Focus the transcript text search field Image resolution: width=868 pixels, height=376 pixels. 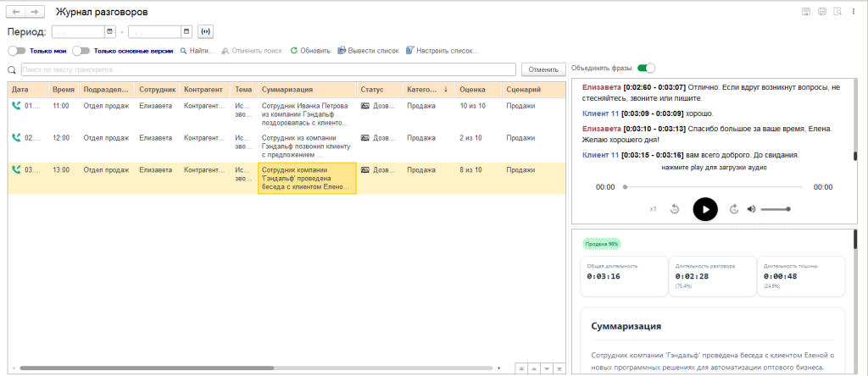point(269,69)
